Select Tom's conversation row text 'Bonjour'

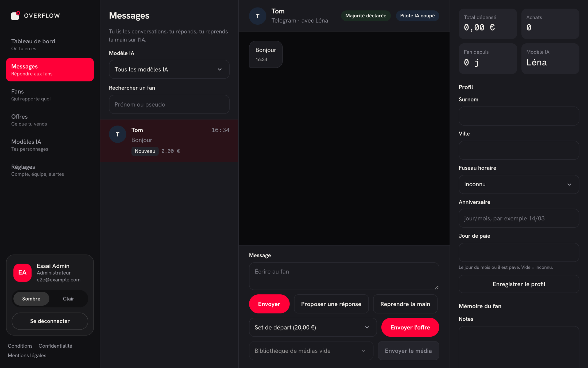[x=142, y=140]
